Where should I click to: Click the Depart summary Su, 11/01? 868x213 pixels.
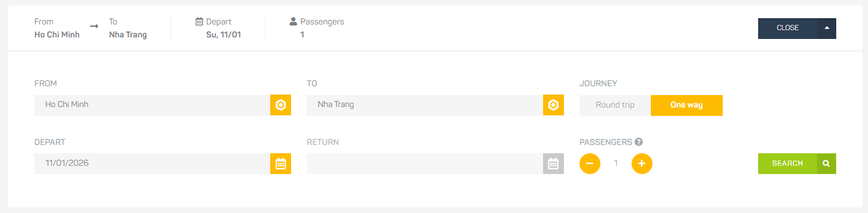pos(223,35)
